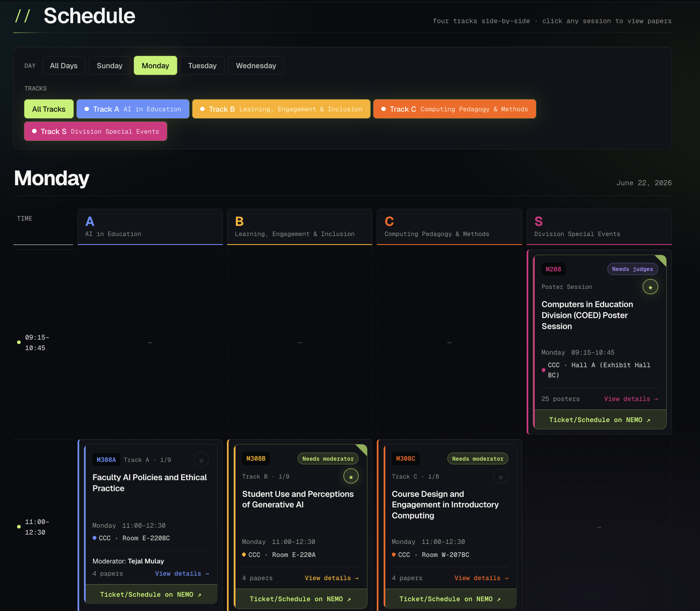Open Course Design and Engagement in Introductory Computing

[x=445, y=505]
